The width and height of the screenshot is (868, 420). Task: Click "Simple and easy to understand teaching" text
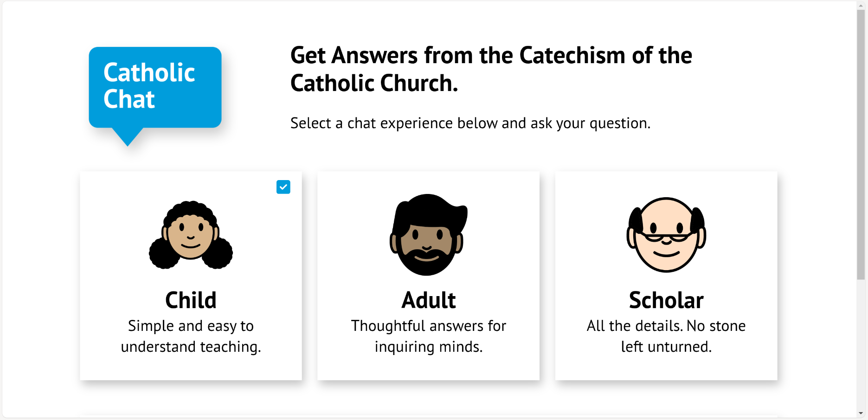tap(191, 336)
